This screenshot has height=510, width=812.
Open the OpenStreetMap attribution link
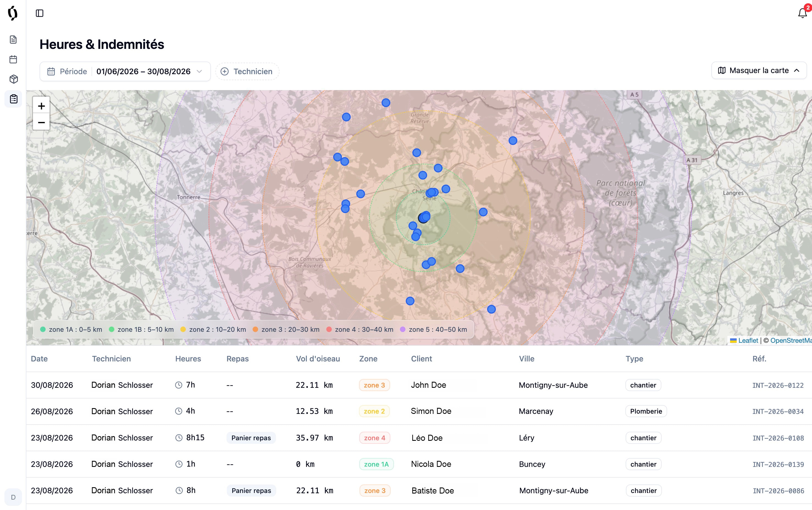pyautogui.click(x=791, y=341)
